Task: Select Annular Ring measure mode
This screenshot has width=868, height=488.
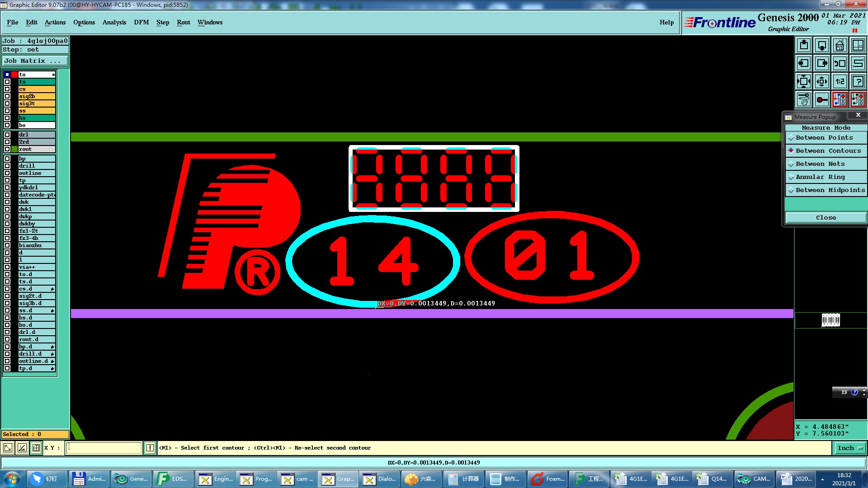Action: pos(826,177)
